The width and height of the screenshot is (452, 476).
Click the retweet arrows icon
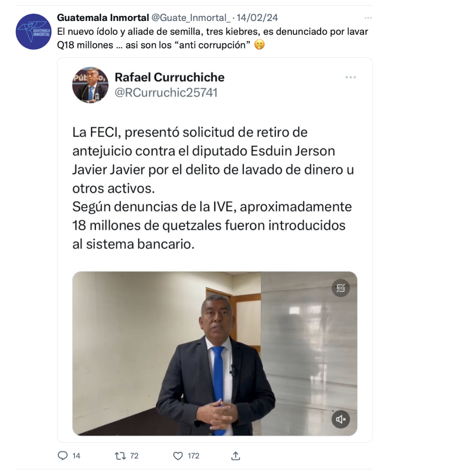120,456
